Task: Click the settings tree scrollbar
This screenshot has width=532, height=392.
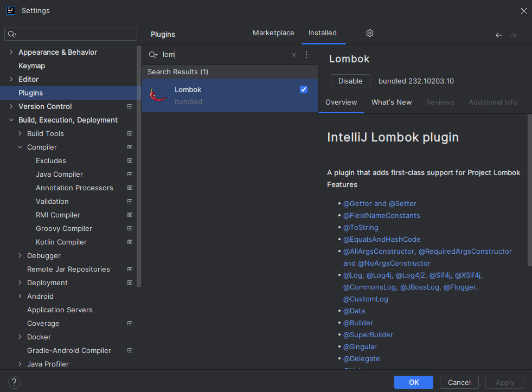Action: pos(139,166)
